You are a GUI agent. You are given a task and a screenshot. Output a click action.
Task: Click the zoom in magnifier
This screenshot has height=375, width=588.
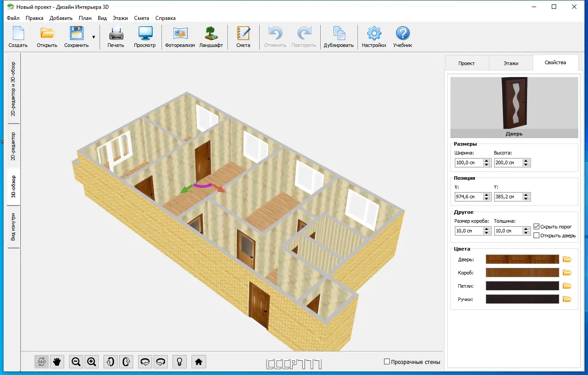coord(92,362)
